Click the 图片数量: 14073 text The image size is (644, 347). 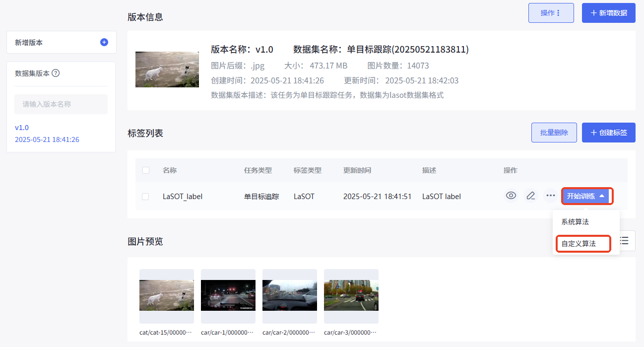pos(398,66)
